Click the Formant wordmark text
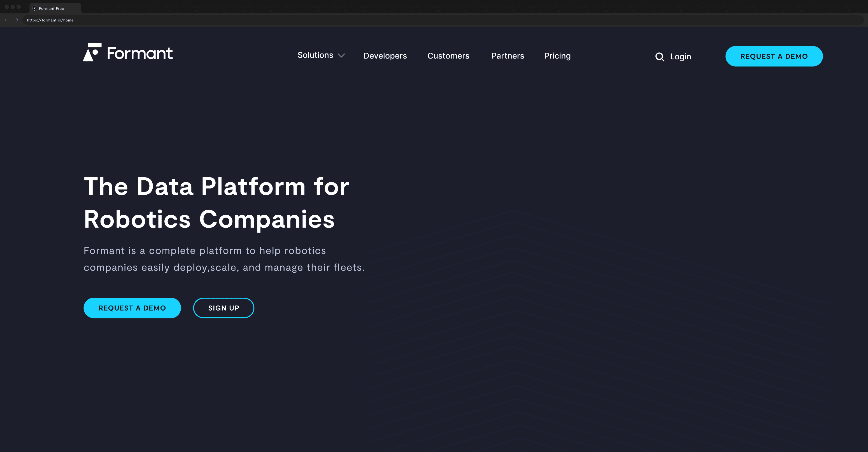Image resolution: width=868 pixels, height=452 pixels. (x=140, y=53)
